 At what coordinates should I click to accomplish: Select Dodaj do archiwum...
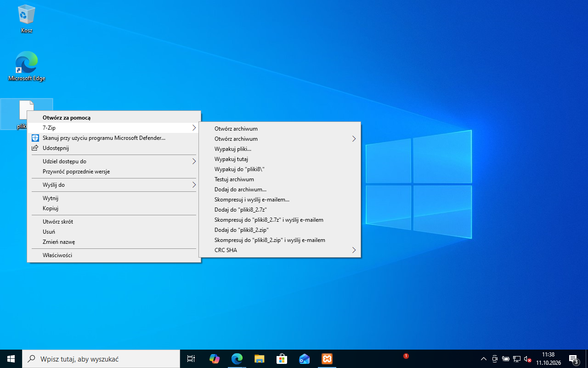click(x=280, y=190)
